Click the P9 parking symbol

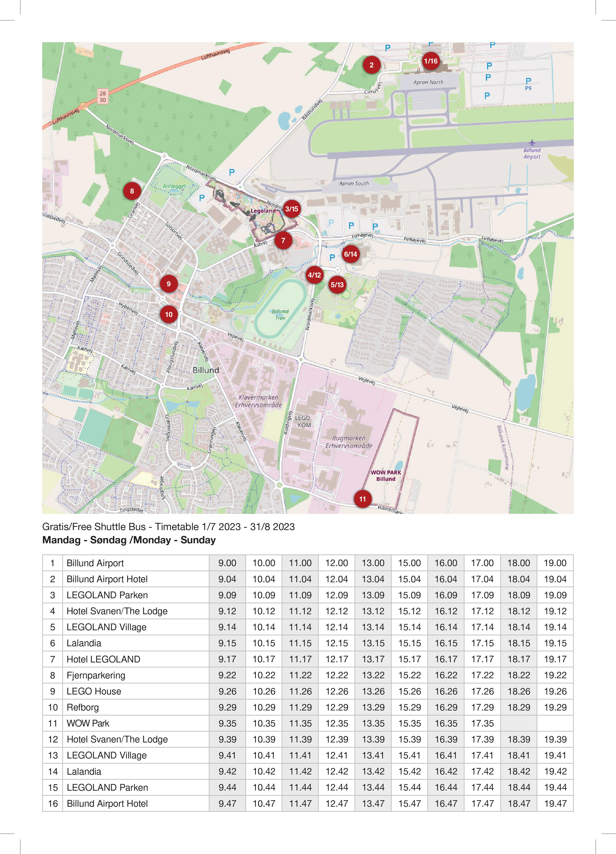pos(528,84)
